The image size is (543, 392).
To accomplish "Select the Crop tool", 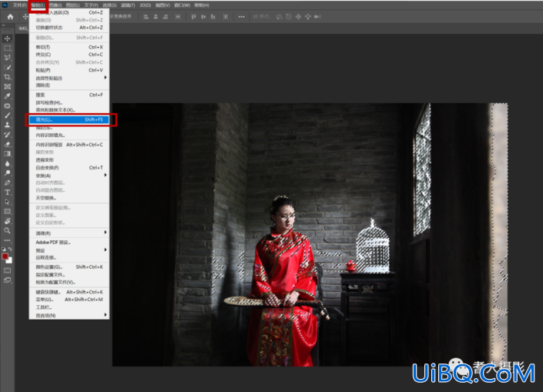I will tap(7, 77).
